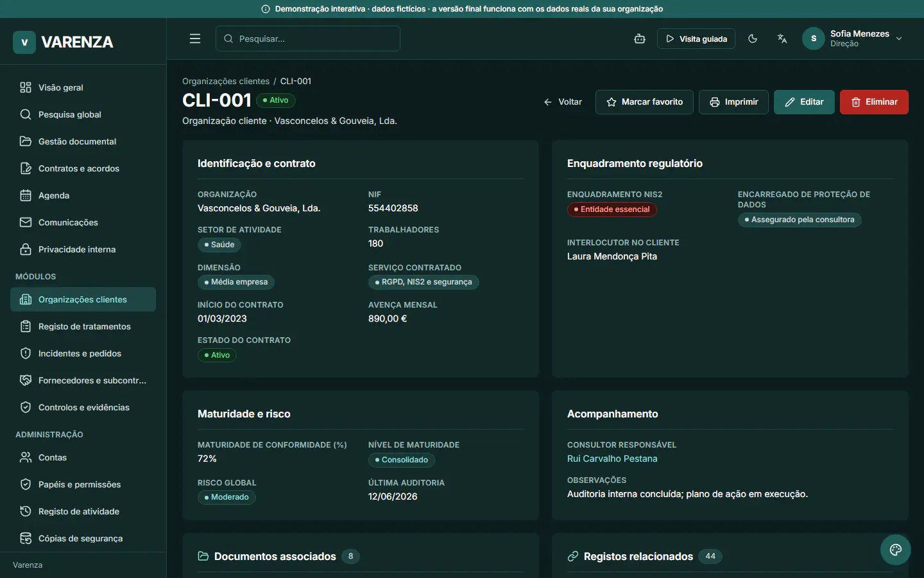This screenshot has width=924, height=578.
Task: Start the Visita guiada tour
Action: (696, 39)
